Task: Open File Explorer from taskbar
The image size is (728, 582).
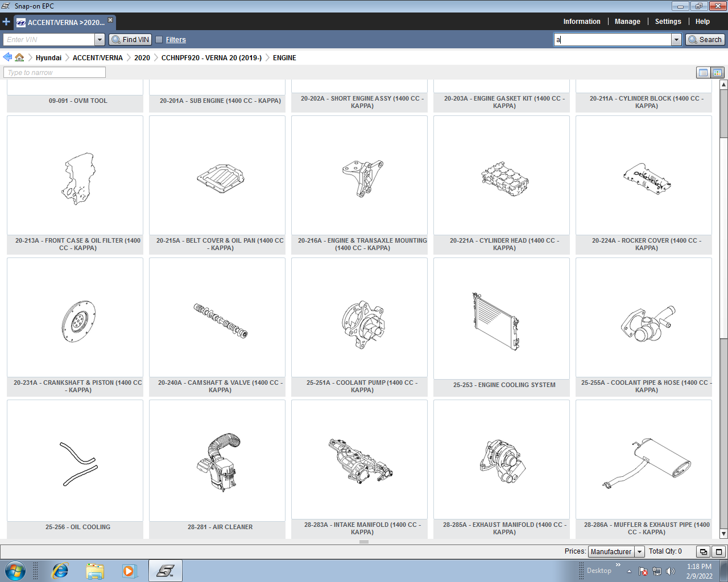Action: [95, 571]
